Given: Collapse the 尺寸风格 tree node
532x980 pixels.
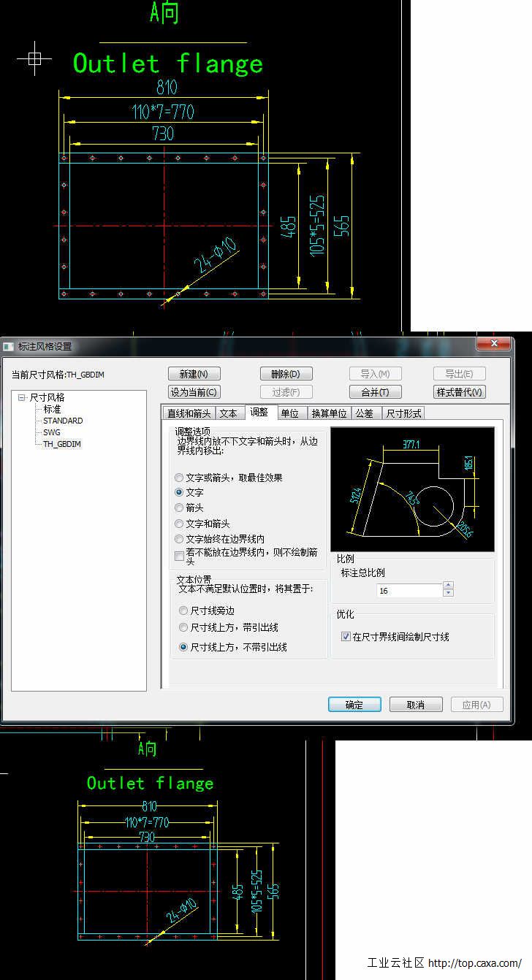Looking at the screenshot, I should point(22,398).
